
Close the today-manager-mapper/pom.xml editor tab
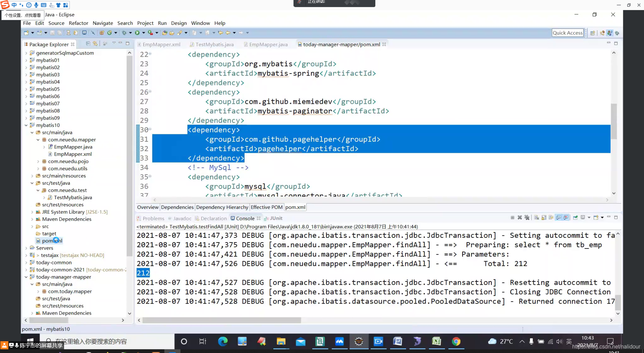tap(384, 44)
